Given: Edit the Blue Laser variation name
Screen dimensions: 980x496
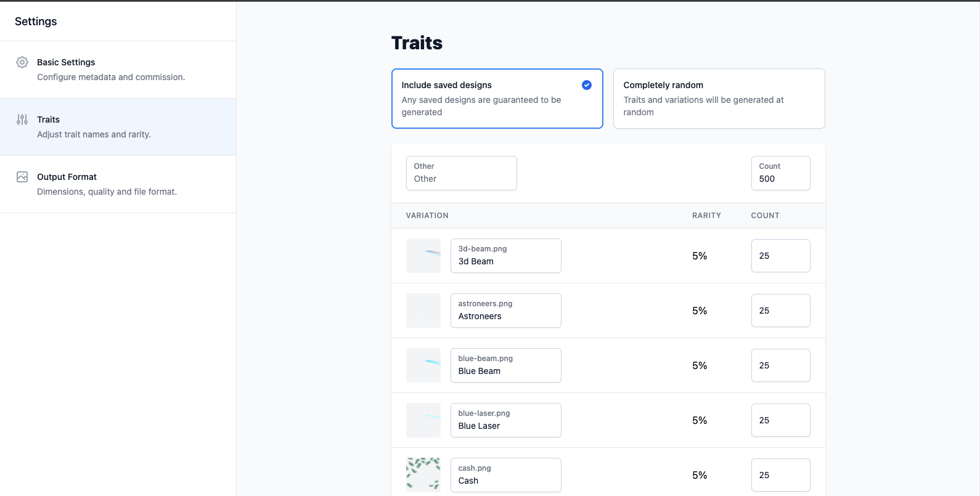Looking at the screenshot, I should [x=506, y=420].
